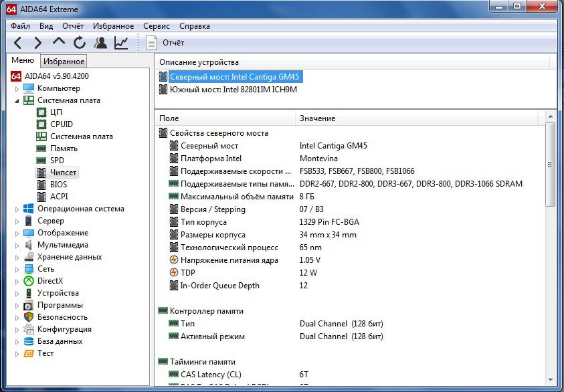Click the Значение column header
The width and height of the screenshot is (564, 392).
pos(417,118)
